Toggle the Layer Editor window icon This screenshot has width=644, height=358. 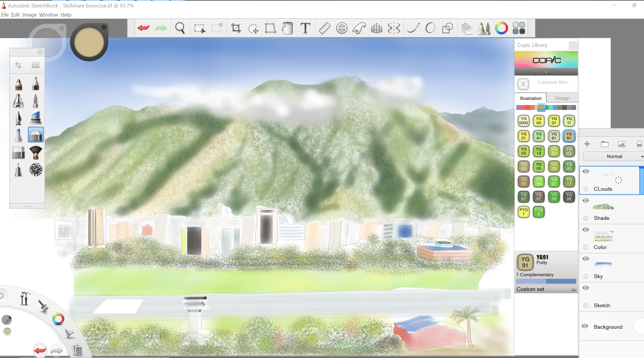click(466, 28)
